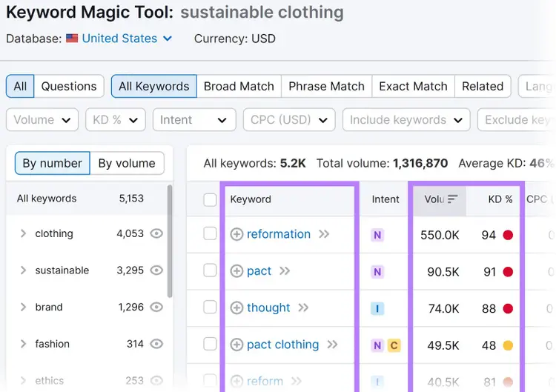Sort groups By volume
The height and width of the screenshot is (392, 556).
(x=127, y=163)
